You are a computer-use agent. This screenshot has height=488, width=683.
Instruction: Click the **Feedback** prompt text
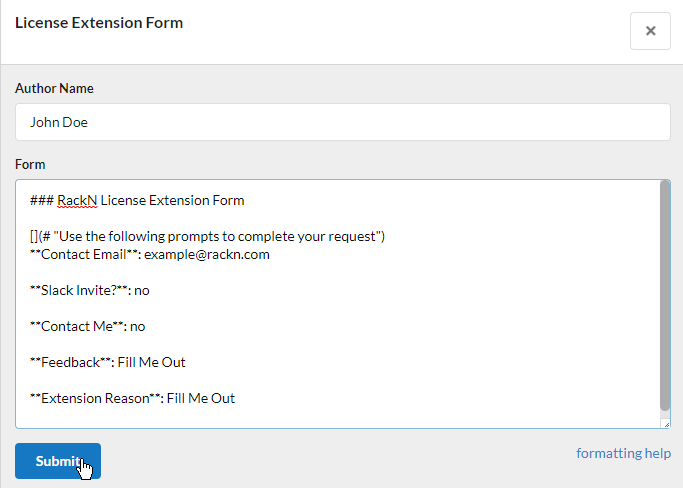[x=69, y=362]
